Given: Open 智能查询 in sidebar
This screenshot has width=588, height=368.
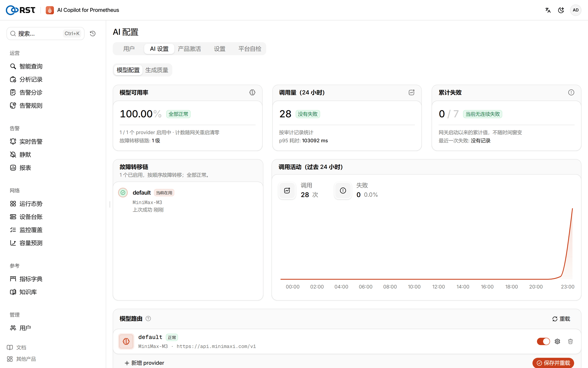Looking at the screenshot, I should point(26,66).
